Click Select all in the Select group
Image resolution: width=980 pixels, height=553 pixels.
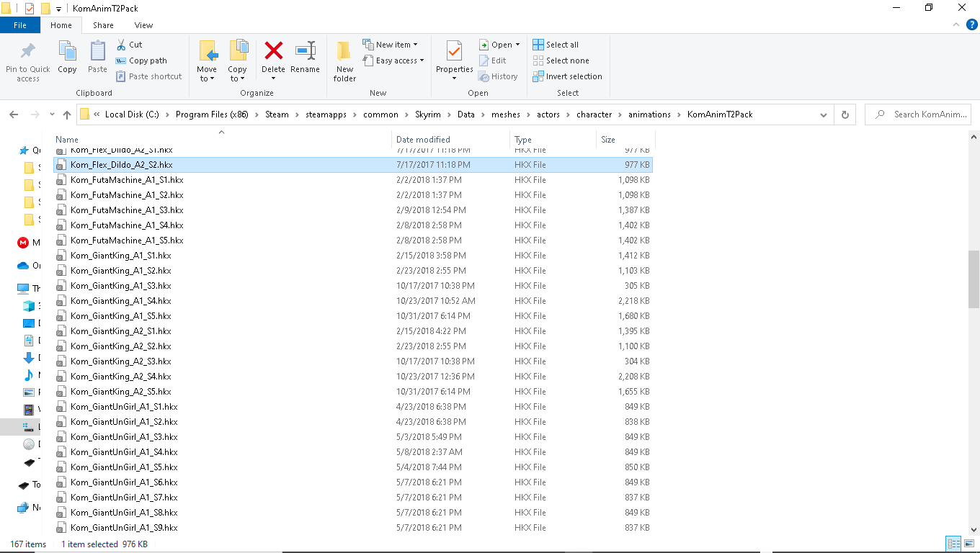point(556,45)
